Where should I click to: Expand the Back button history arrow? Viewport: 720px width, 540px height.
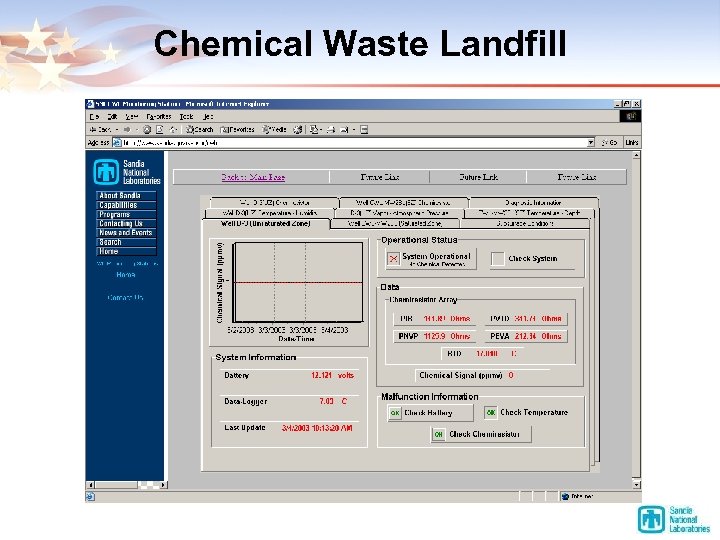coord(117,129)
